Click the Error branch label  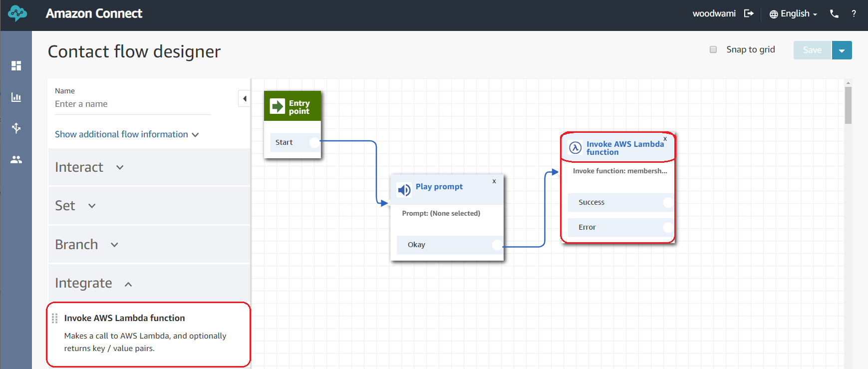tap(587, 227)
